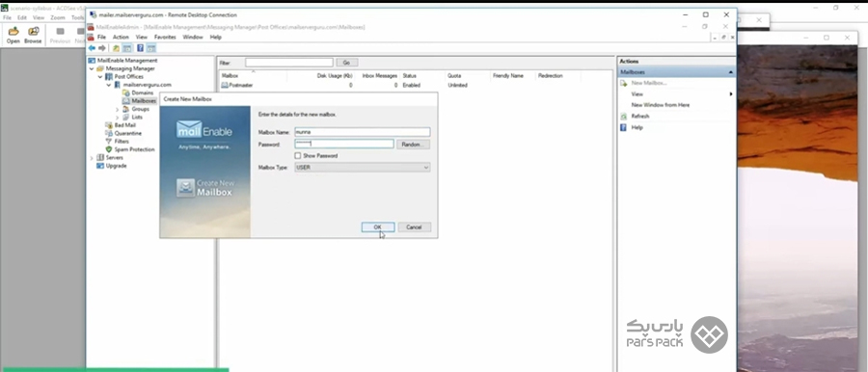Click the Up one level folder icon

(117, 48)
